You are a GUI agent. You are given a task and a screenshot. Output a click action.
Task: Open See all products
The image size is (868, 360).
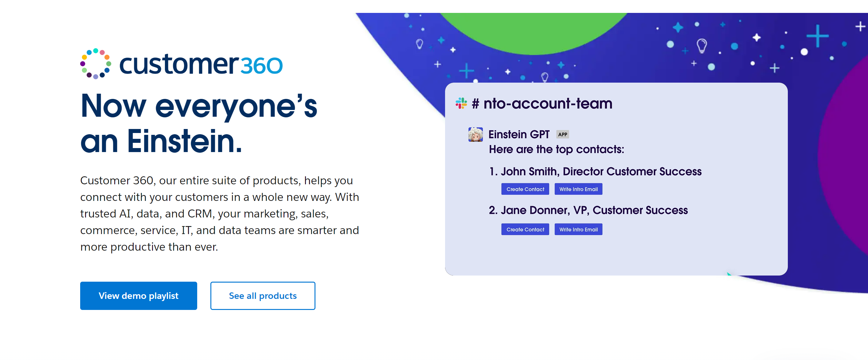pyautogui.click(x=263, y=295)
